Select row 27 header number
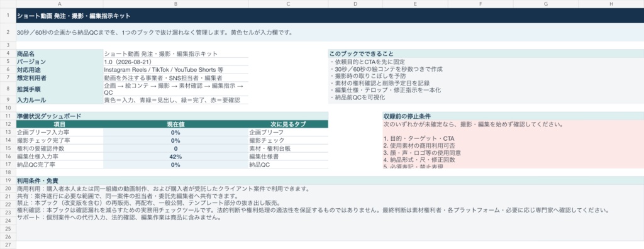 pyautogui.click(x=8, y=245)
